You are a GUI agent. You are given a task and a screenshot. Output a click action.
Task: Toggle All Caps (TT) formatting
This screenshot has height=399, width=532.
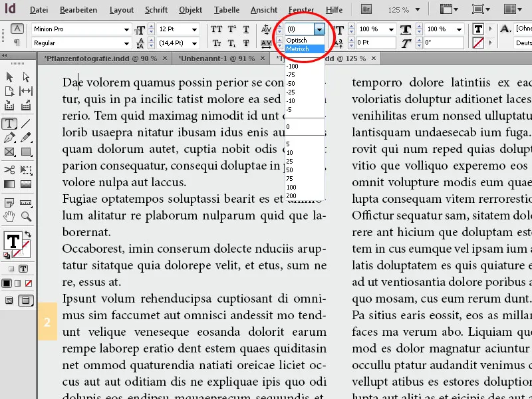(216, 29)
